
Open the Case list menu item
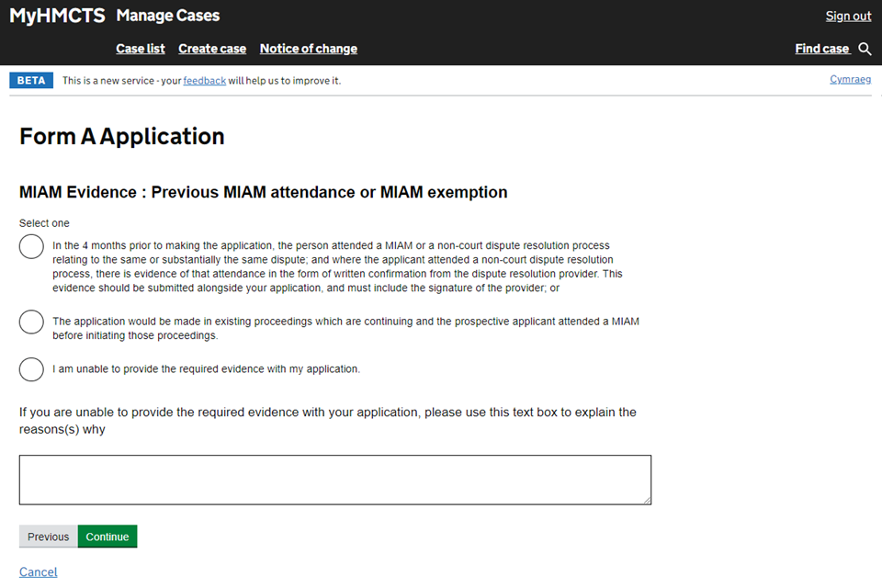tap(141, 49)
